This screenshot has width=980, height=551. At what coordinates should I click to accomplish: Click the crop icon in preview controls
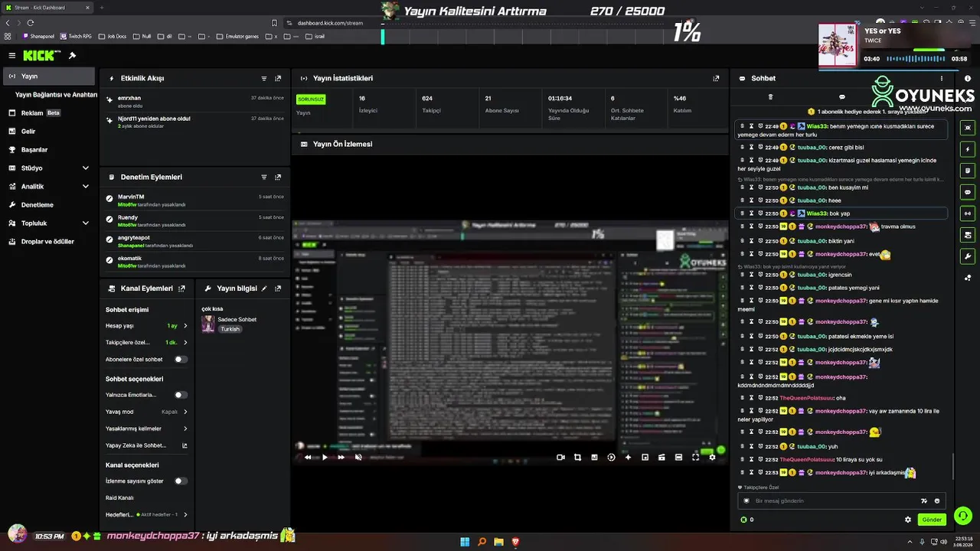[x=577, y=457]
